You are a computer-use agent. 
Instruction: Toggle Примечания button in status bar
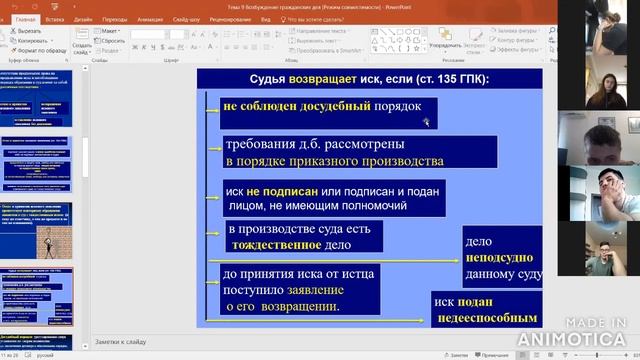coord(492,356)
